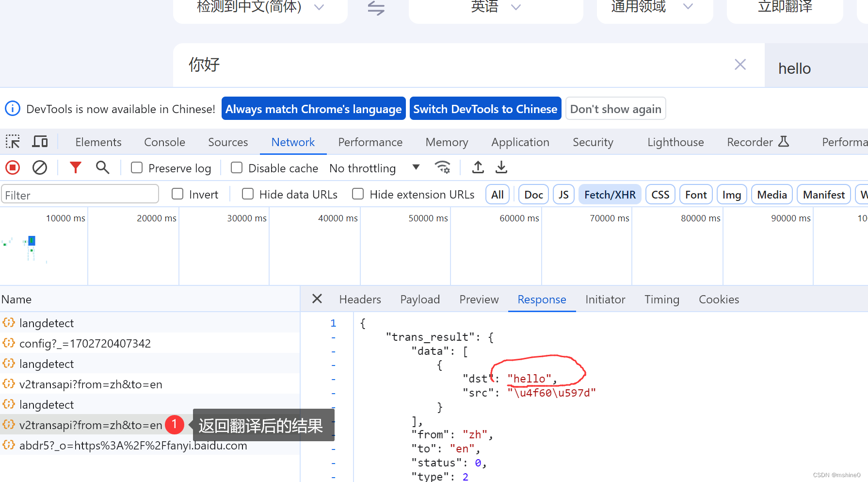868x482 pixels.
Task: Enable Disable cache checkbox
Action: point(237,168)
